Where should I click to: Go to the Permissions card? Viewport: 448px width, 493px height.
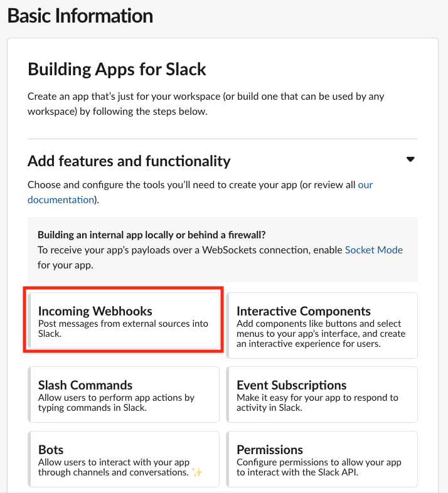321,459
